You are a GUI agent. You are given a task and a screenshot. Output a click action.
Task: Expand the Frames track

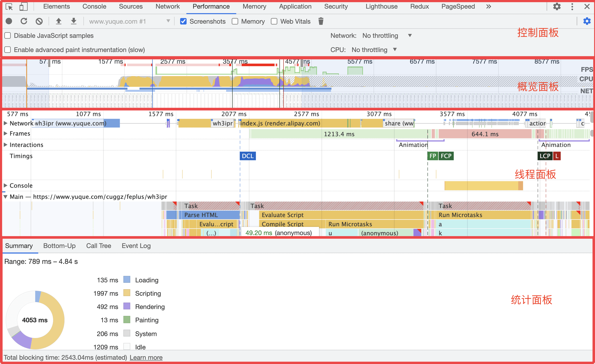tap(6, 133)
